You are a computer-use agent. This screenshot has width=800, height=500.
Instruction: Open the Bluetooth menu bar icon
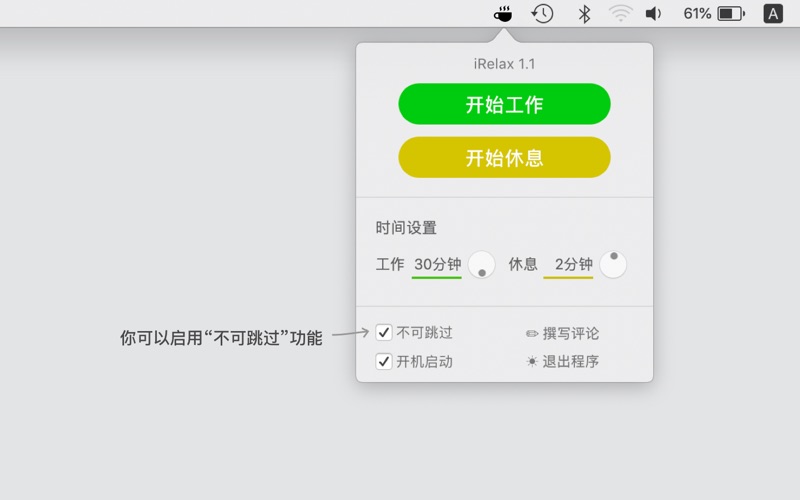584,14
